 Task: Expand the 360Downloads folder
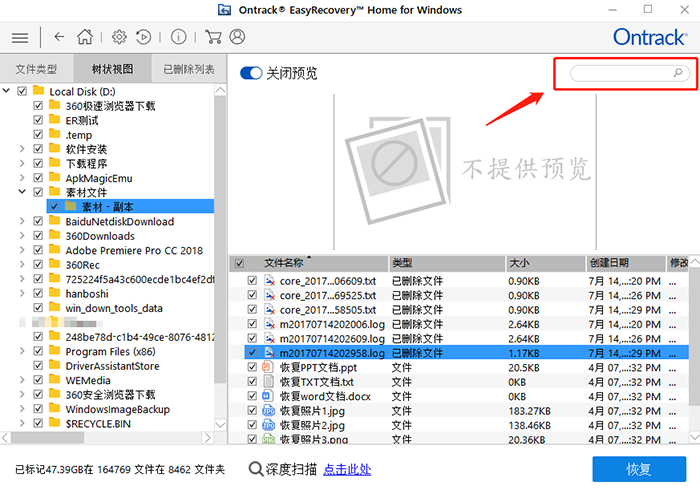pos(22,235)
